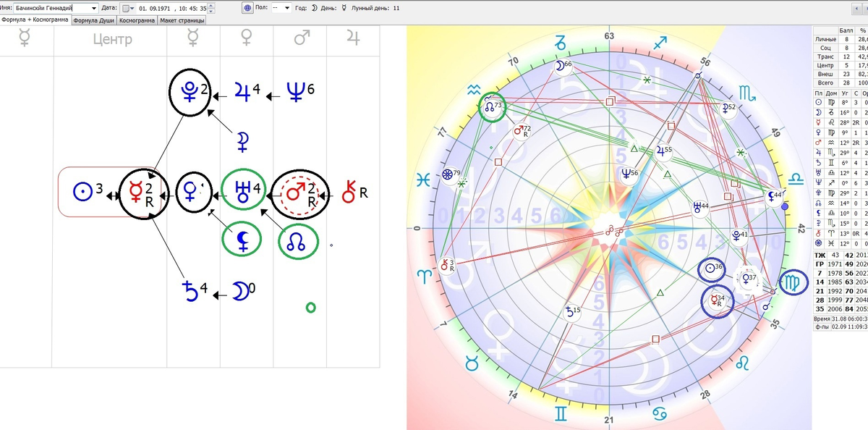Image resolution: width=868 pixels, height=430 pixels.
Task: Click the Virgo sign glyph on the cosmogram rim
Action: click(x=794, y=282)
